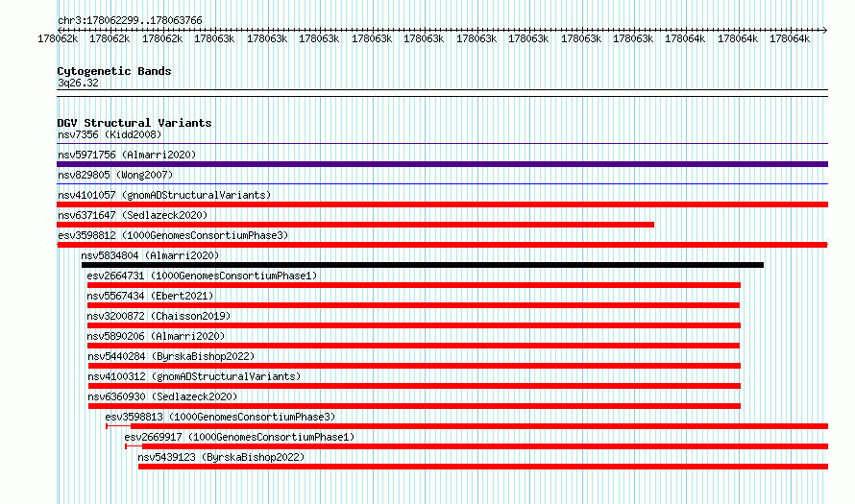This screenshot has height=504, width=855.
Task: Click the nsv6371647 (Sedlazeck2020) label
Action: 133,215
